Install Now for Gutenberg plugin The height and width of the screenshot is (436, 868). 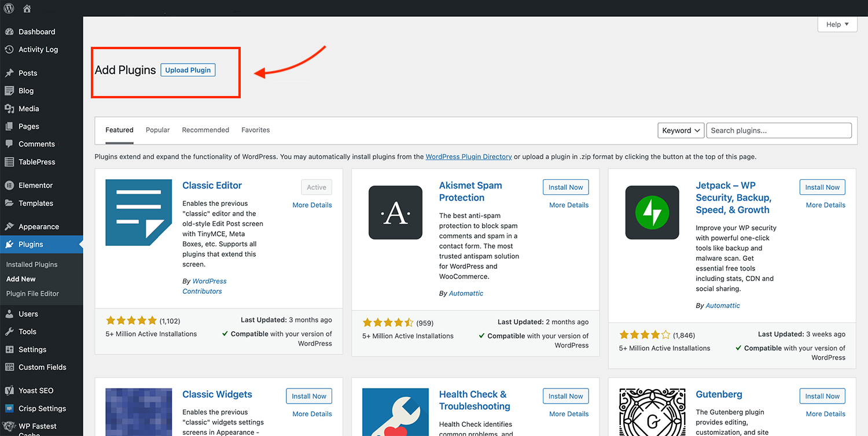(x=822, y=396)
